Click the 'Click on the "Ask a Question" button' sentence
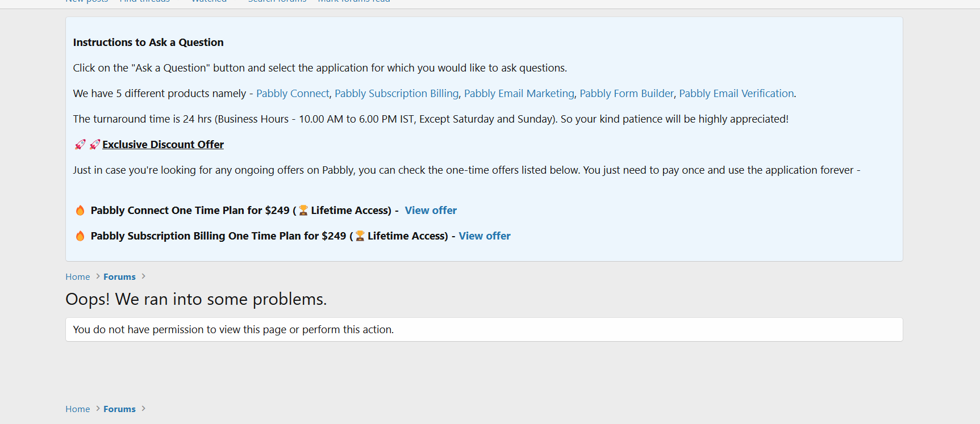This screenshot has width=980, height=424. 320,68
